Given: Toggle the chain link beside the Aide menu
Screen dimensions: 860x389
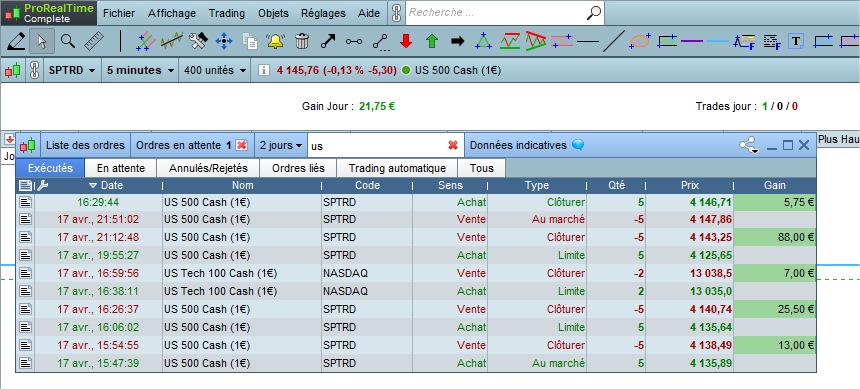Looking at the screenshot, I should tap(397, 13).
